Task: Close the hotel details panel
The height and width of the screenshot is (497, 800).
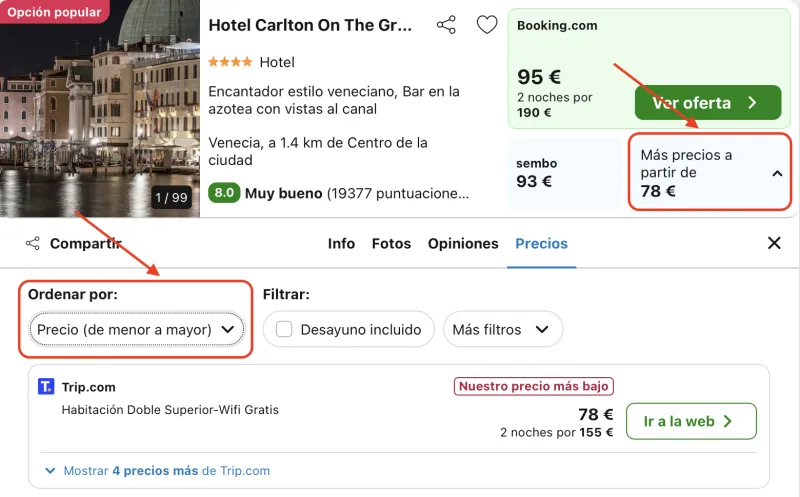Action: click(774, 243)
